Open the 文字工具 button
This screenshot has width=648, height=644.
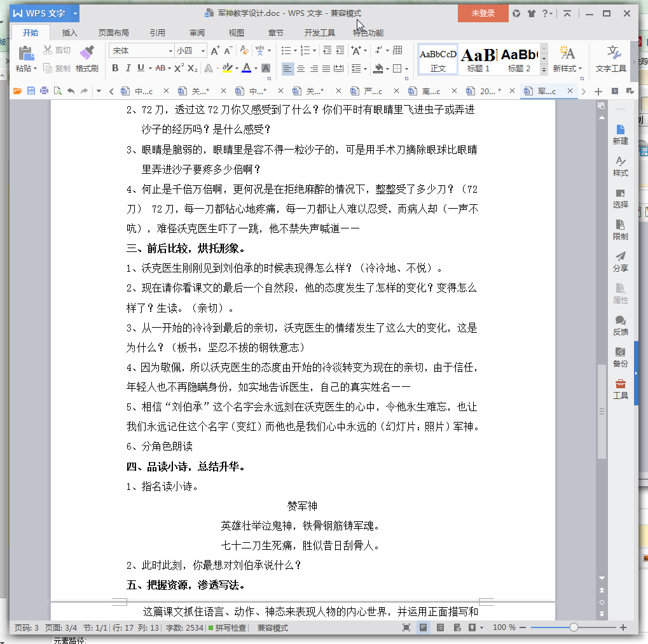click(x=611, y=59)
